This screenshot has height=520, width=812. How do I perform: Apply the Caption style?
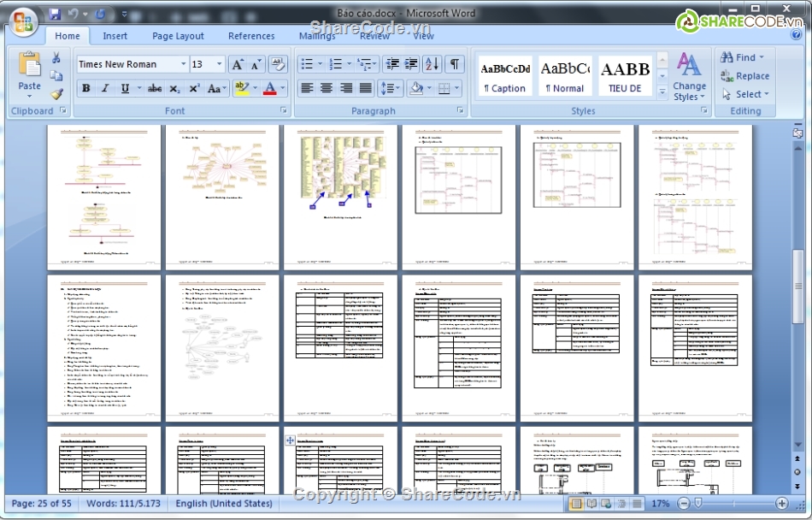[x=505, y=76]
